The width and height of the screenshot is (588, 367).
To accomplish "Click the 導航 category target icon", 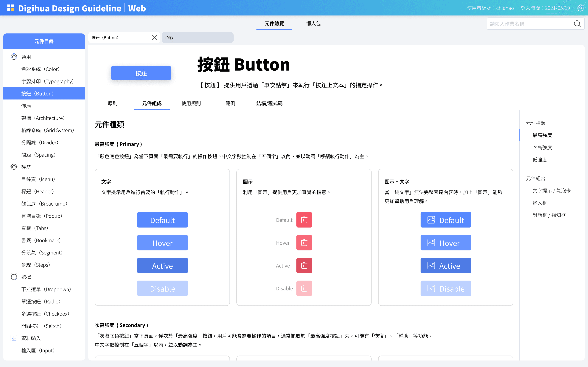I will pyautogui.click(x=14, y=167).
